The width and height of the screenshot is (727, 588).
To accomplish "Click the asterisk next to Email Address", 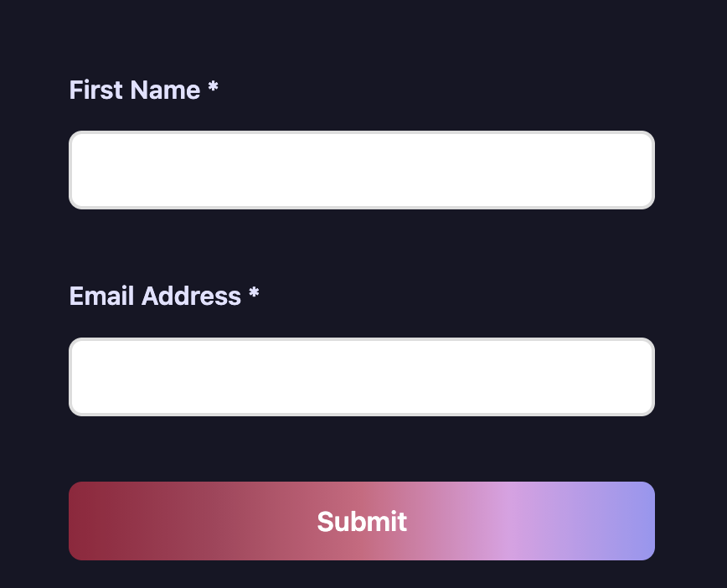I will click(254, 294).
